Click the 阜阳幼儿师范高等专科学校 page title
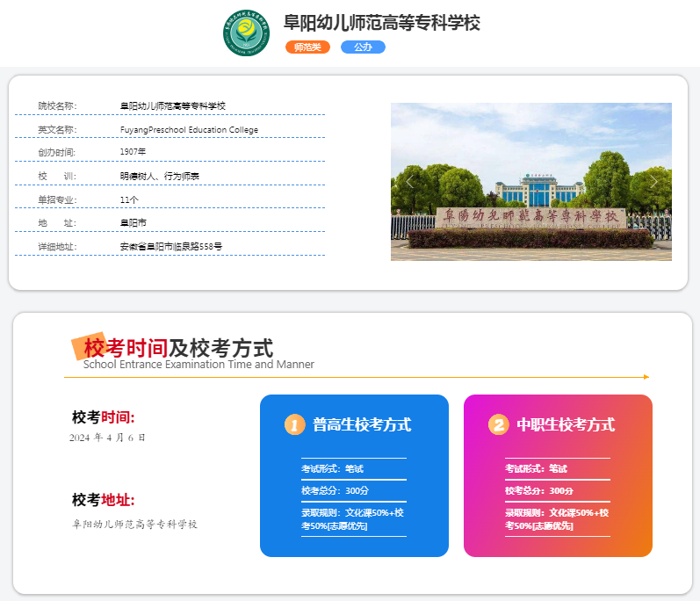 click(x=381, y=23)
